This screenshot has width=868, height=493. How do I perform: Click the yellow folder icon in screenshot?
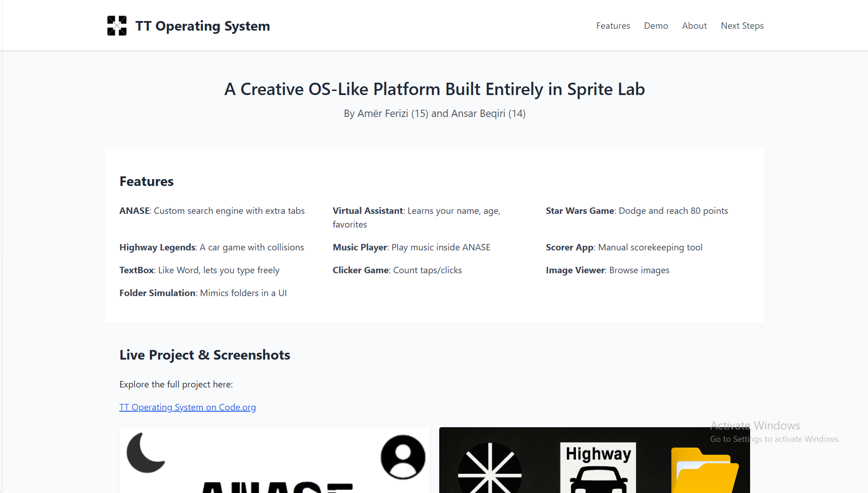point(705,471)
